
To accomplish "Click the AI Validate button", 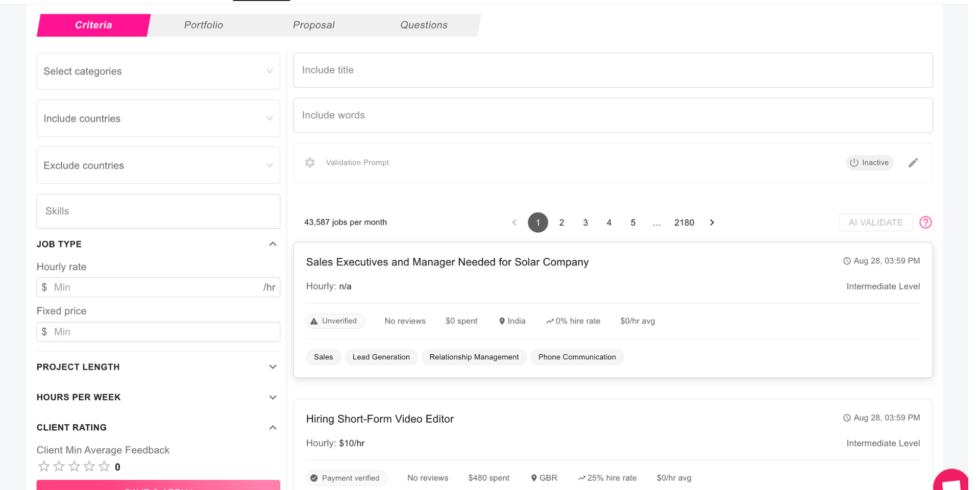I will tap(875, 222).
